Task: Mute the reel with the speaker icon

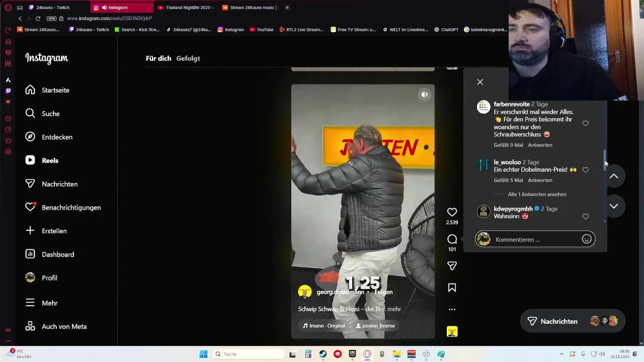Action: [x=425, y=95]
